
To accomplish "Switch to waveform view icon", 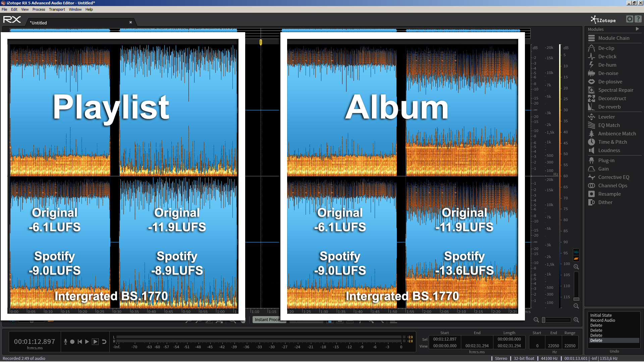I will (x=576, y=252).
